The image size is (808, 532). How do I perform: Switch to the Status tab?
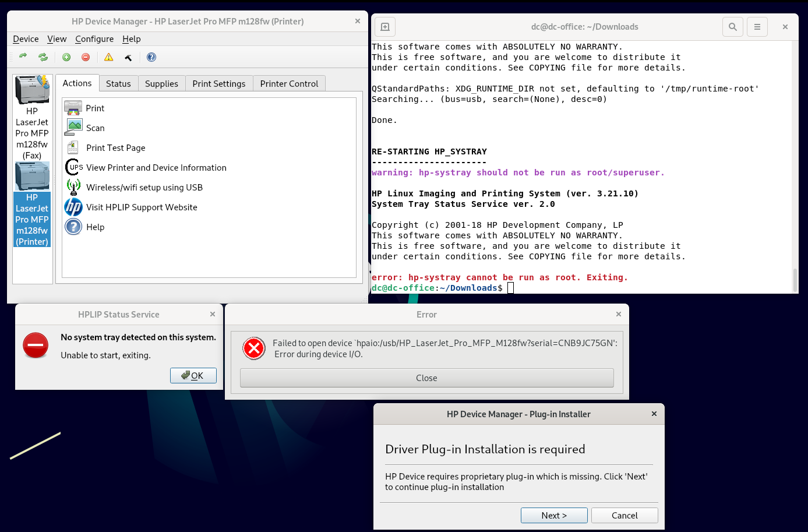[x=118, y=84]
